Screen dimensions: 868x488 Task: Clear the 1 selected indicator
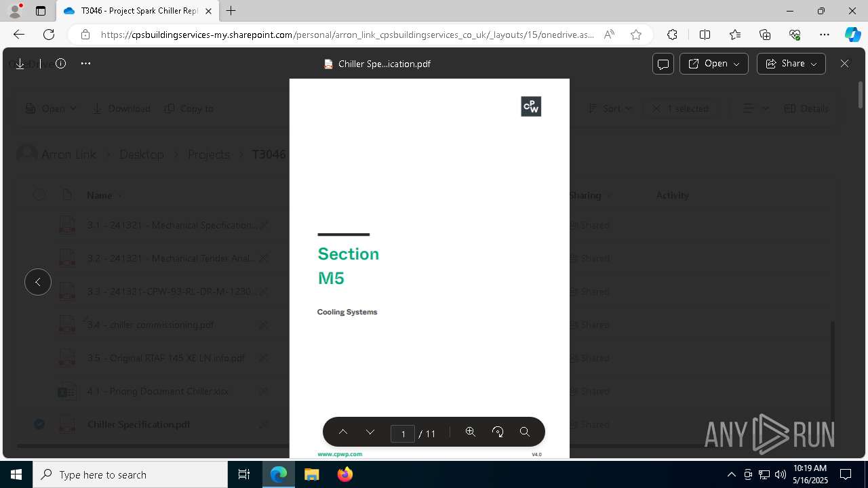click(x=680, y=108)
